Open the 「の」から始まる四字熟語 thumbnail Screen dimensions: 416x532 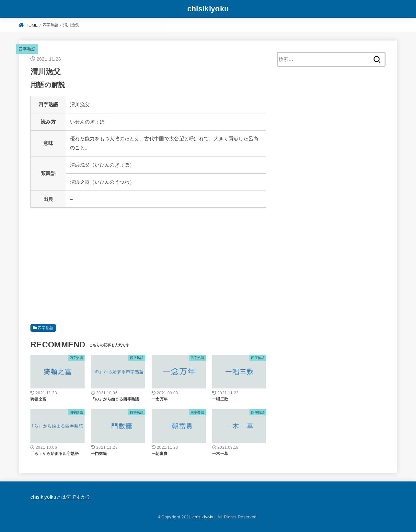[x=118, y=372]
